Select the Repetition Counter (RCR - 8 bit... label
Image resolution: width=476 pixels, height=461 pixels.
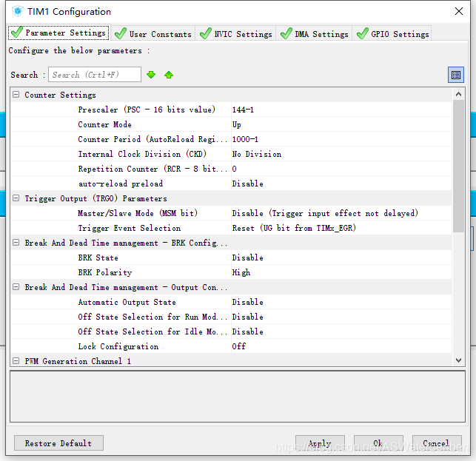coord(152,169)
